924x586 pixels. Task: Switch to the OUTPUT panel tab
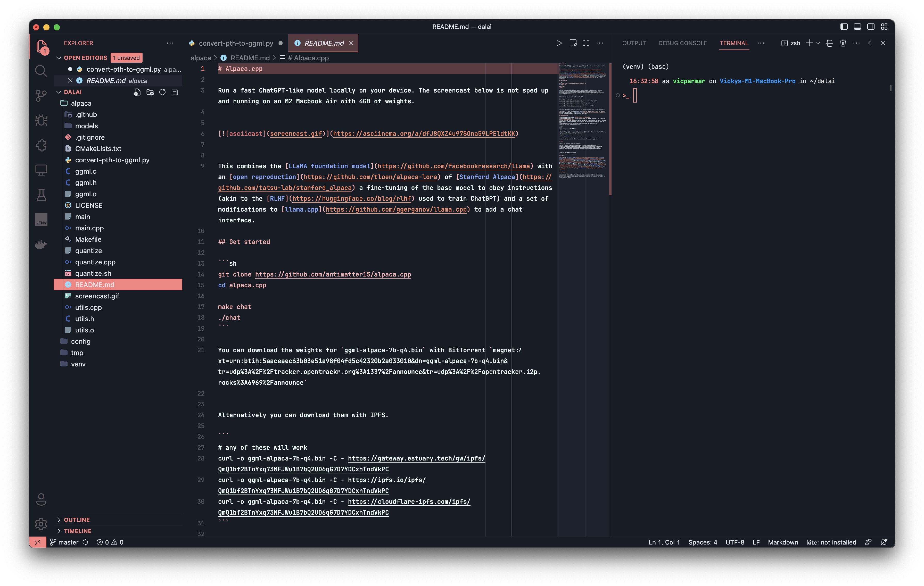(634, 43)
